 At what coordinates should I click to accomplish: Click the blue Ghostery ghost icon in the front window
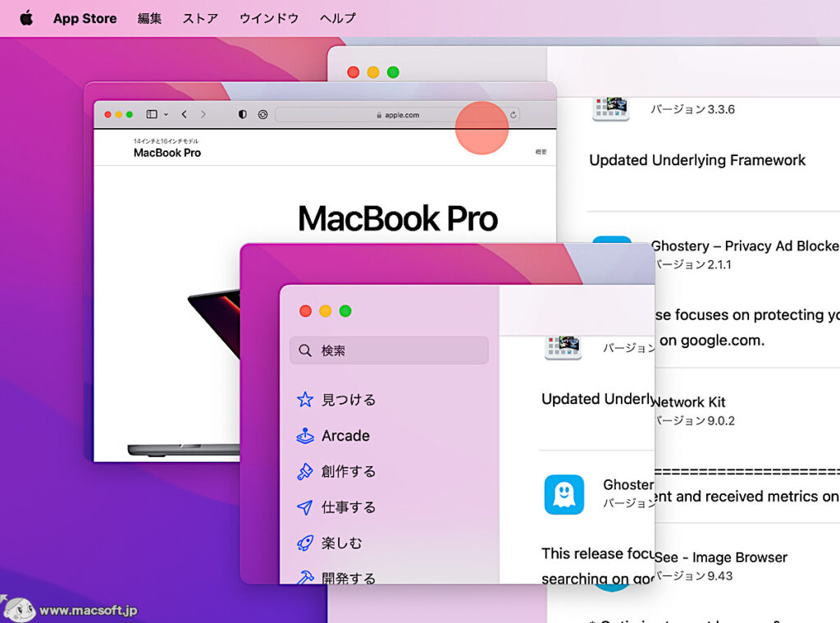click(564, 494)
